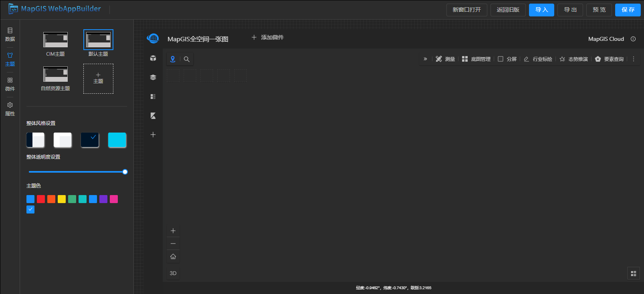Open the layers stack icon in map sidebar

coord(153,77)
